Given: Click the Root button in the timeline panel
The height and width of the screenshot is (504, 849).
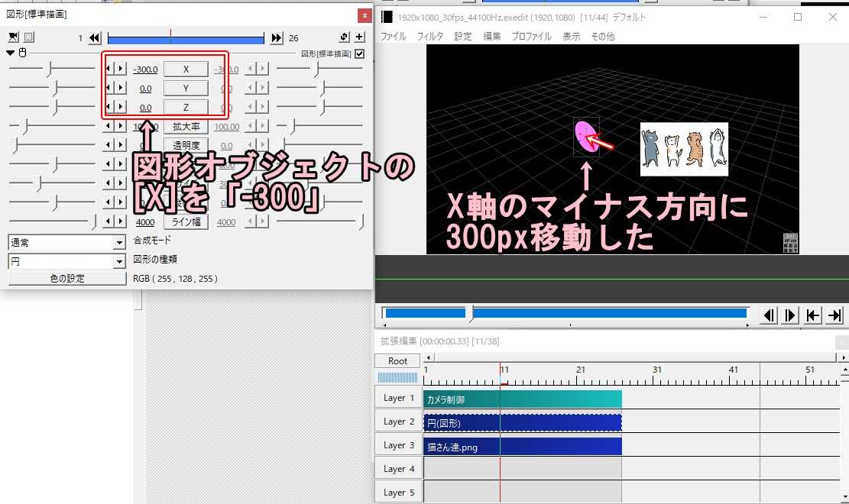Looking at the screenshot, I should [397, 360].
